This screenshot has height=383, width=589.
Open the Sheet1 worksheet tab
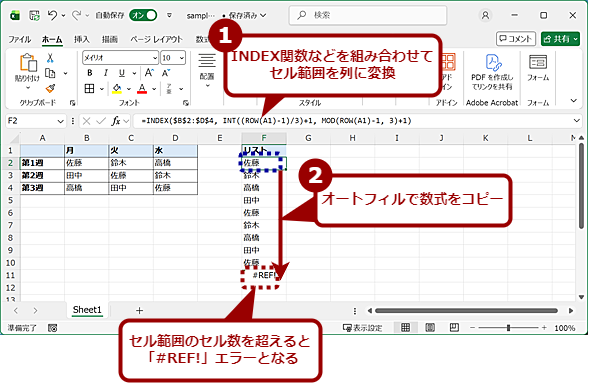[x=87, y=310]
